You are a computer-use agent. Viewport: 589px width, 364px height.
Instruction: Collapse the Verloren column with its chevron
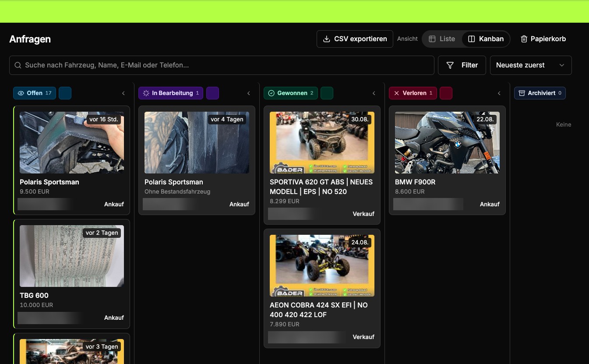[x=499, y=93]
